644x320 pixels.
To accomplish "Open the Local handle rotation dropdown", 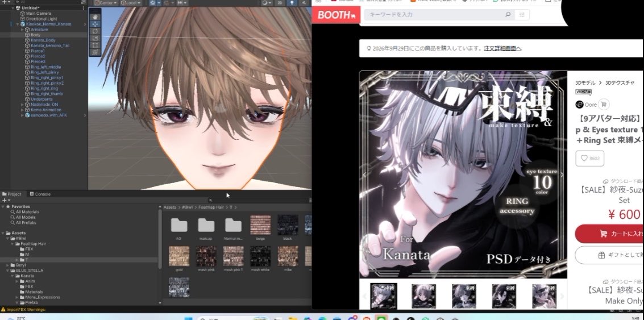I will [x=131, y=2].
